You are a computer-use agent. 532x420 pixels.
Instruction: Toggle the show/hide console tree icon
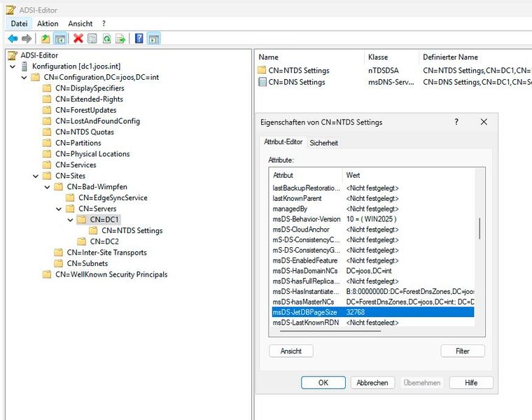point(60,38)
